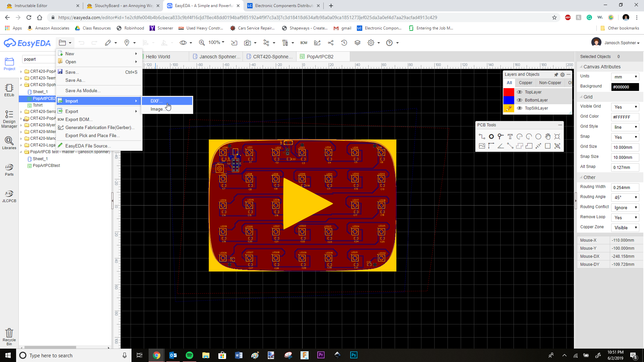The width and height of the screenshot is (644, 362).
Task: Open the Units dropdown
Action: [x=625, y=77]
